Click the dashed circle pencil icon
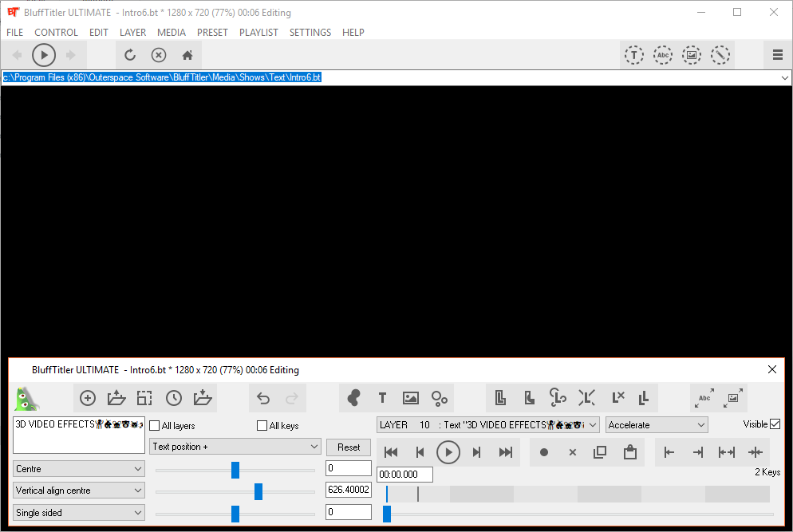This screenshot has height=532, width=793. [720, 54]
